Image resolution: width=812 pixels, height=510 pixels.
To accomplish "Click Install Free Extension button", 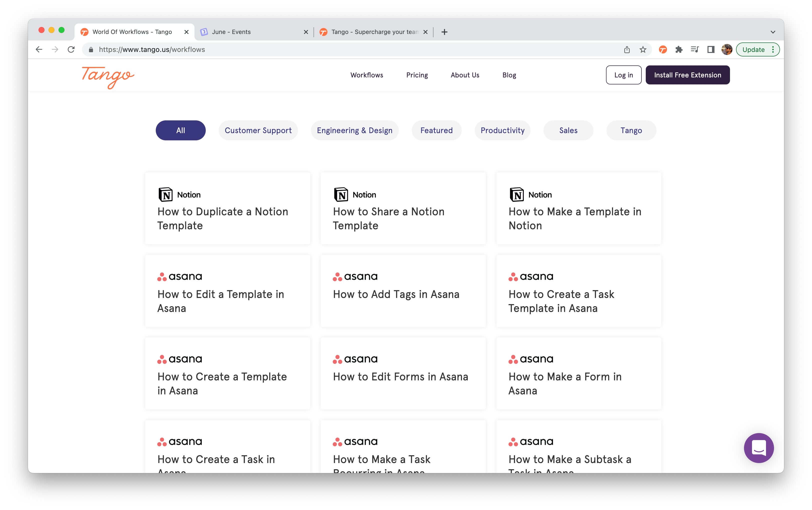I will tap(687, 75).
